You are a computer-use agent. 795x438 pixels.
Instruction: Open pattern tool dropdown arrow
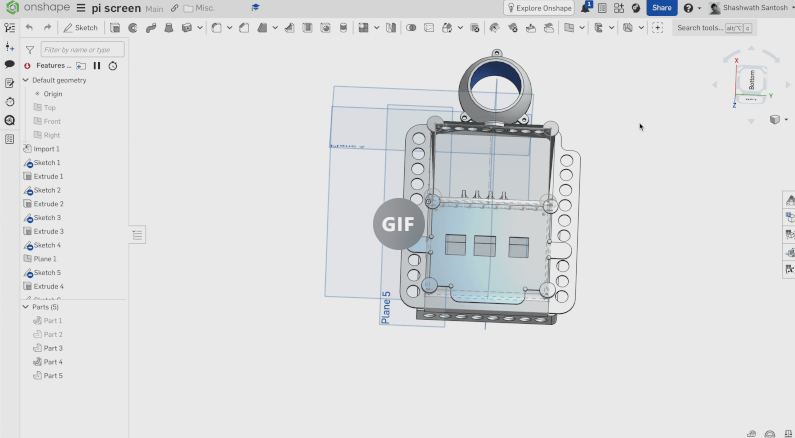click(376, 28)
